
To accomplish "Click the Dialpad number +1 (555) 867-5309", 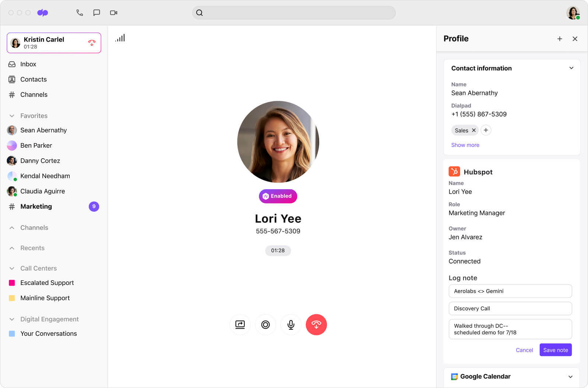I will [479, 114].
